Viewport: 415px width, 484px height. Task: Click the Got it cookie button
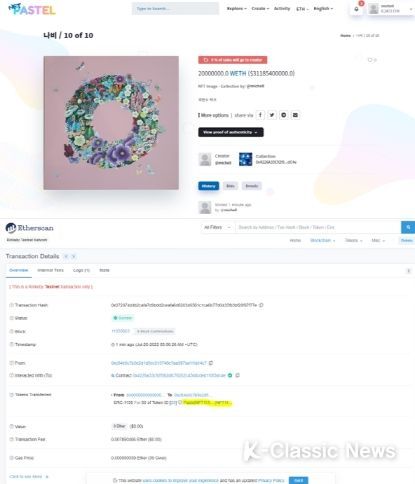tap(298, 480)
